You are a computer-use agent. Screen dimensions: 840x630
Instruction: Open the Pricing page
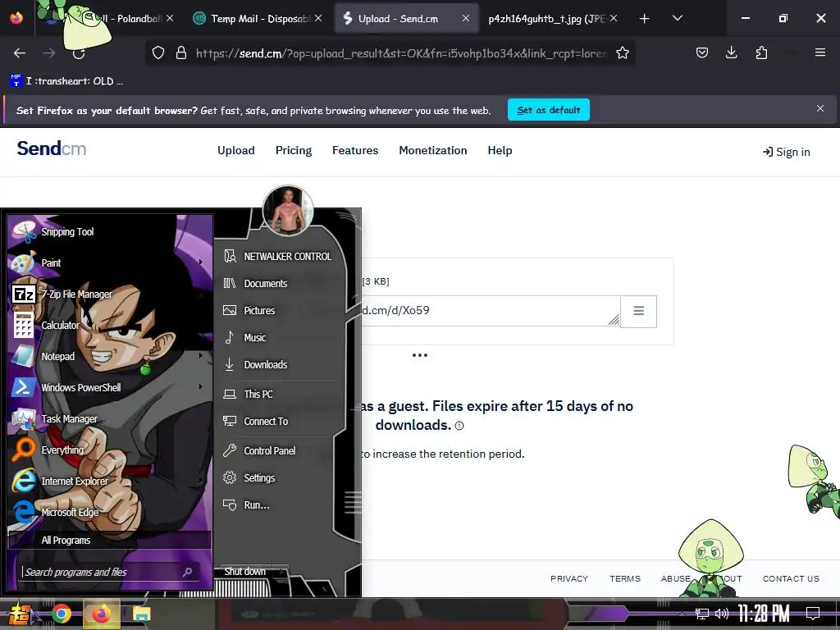pyautogui.click(x=294, y=151)
